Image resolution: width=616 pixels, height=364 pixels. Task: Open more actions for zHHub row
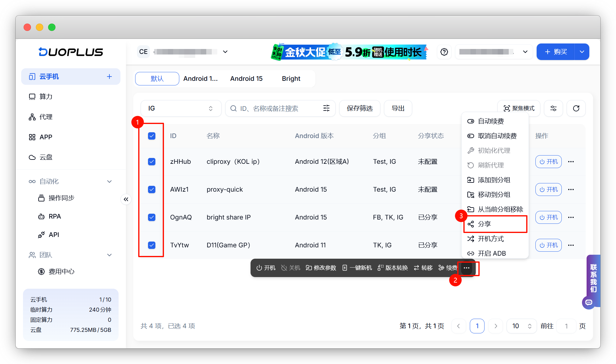tap(571, 162)
